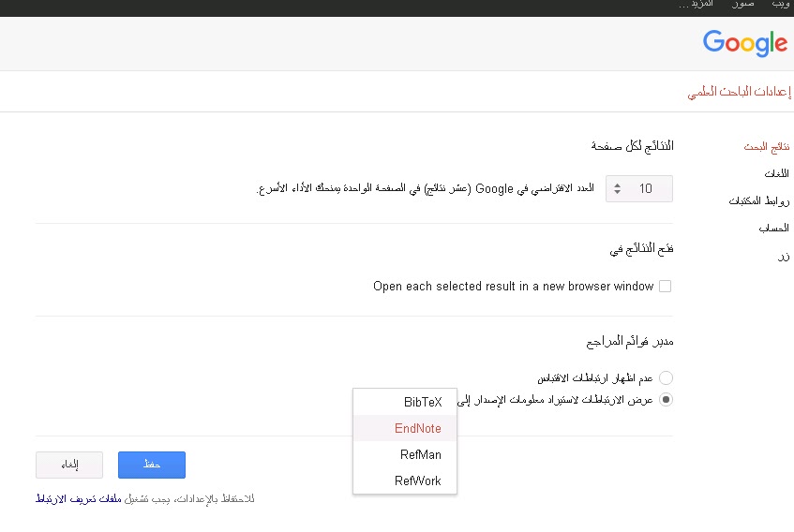This screenshot has width=794, height=532.
Task: Click the stepper arrows beside 10
Action: 617,188
